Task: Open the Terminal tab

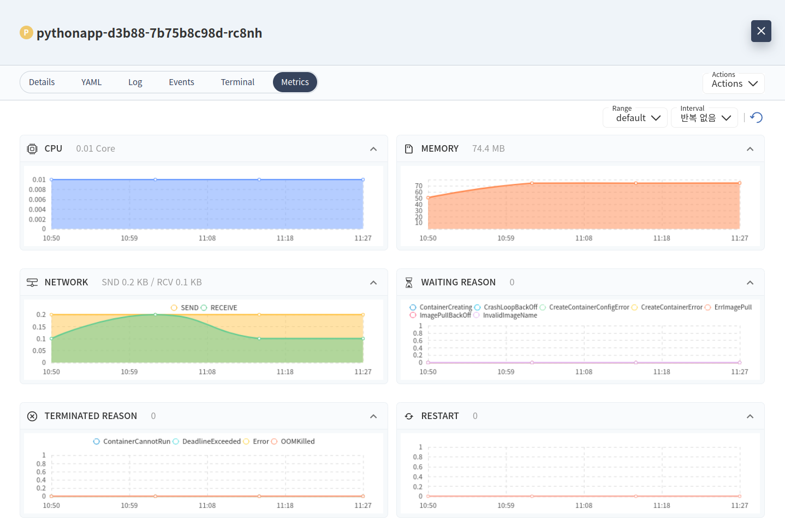Action: pos(237,82)
